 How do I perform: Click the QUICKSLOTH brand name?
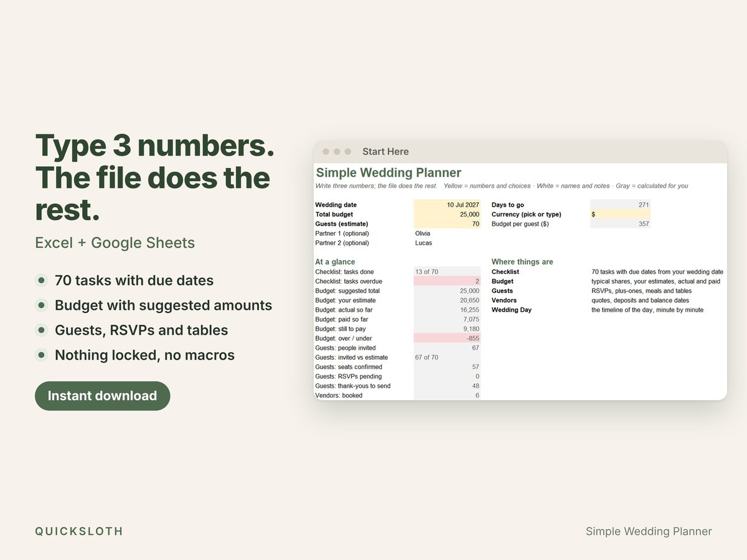pos(79,531)
